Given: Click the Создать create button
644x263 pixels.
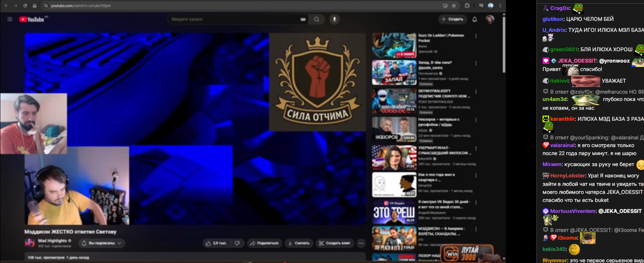Looking at the screenshot, I should [x=453, y=19].
